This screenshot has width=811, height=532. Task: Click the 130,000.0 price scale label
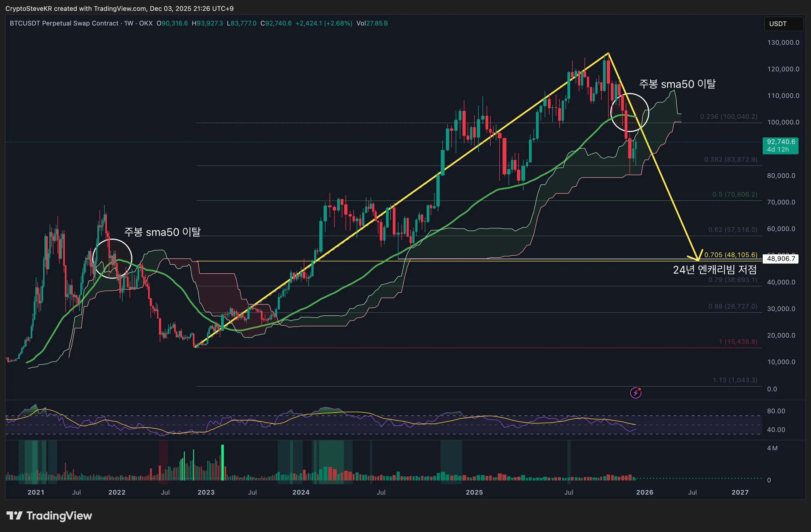[783, 43]
